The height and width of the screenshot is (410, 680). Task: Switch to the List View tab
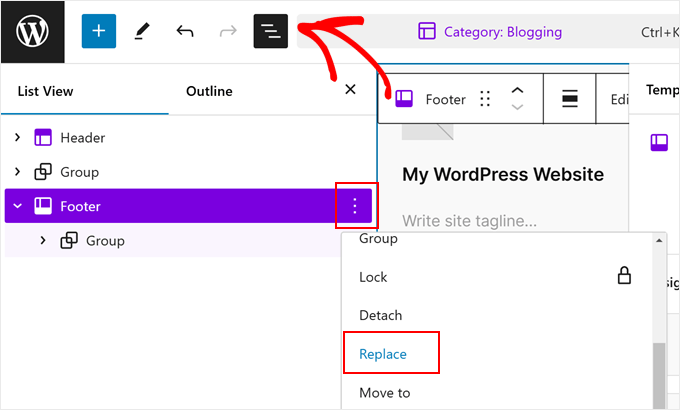point(46,91)
